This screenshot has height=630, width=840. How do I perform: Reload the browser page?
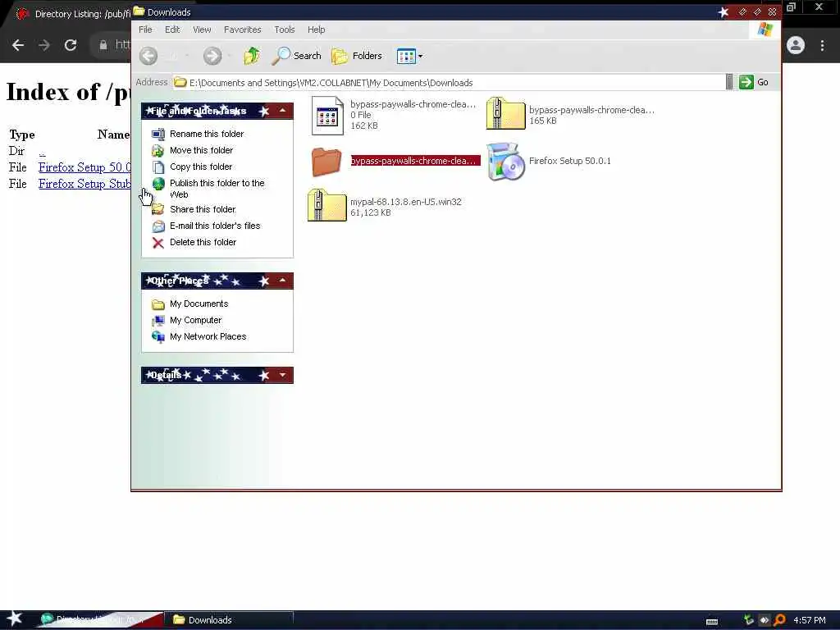(71, 45)
